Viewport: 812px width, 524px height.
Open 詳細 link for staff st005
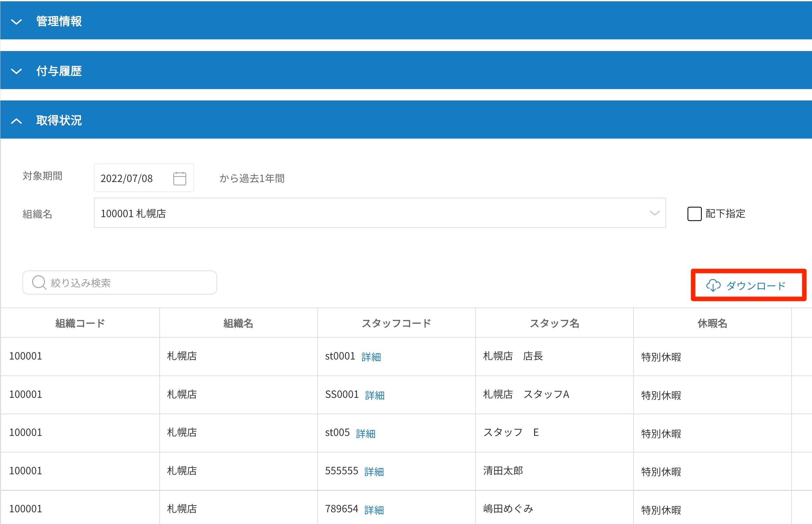click(x=365, y=434)
